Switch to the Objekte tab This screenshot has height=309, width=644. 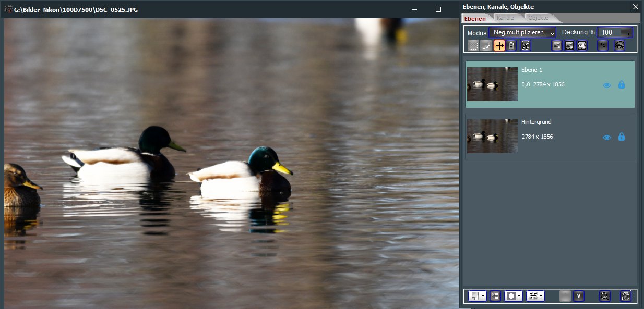(x=538, y=18)
